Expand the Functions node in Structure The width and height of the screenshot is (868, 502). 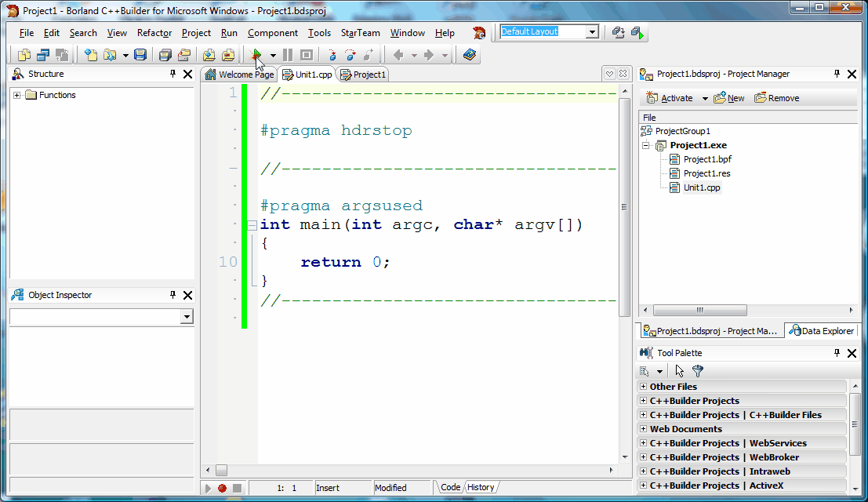click(17, 95)
